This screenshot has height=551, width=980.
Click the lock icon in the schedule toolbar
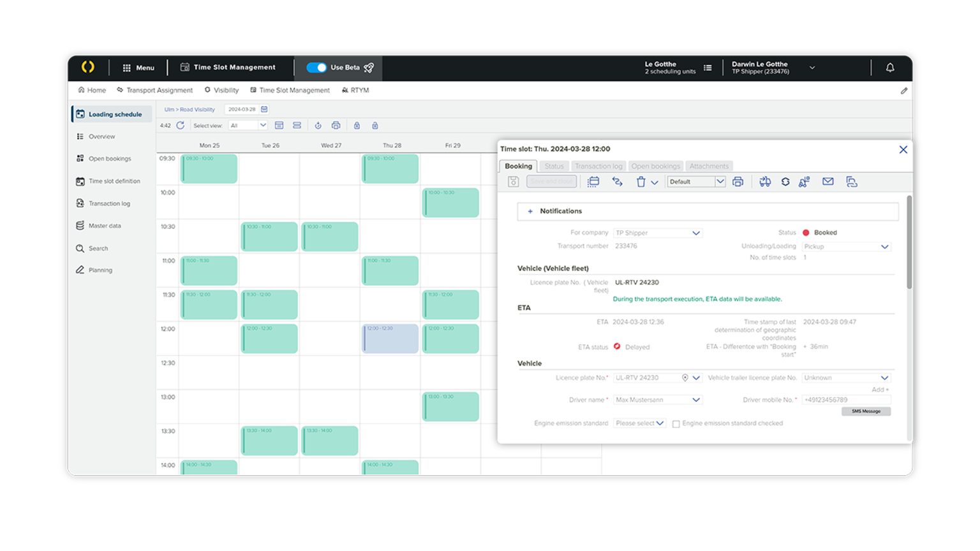click(356, 125)
